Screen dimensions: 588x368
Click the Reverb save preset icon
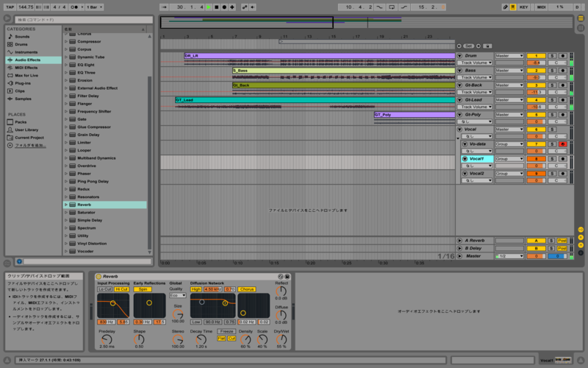[287, 277]
